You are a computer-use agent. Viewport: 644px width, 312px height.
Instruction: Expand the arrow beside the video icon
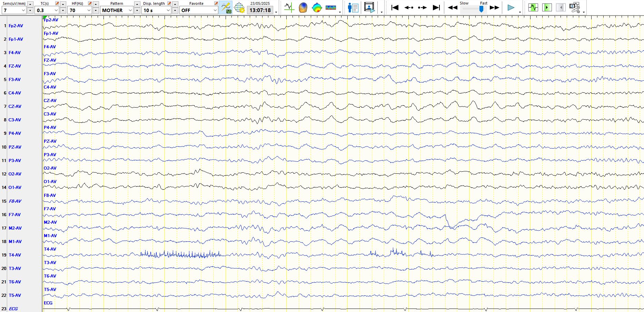coord(382,12)
